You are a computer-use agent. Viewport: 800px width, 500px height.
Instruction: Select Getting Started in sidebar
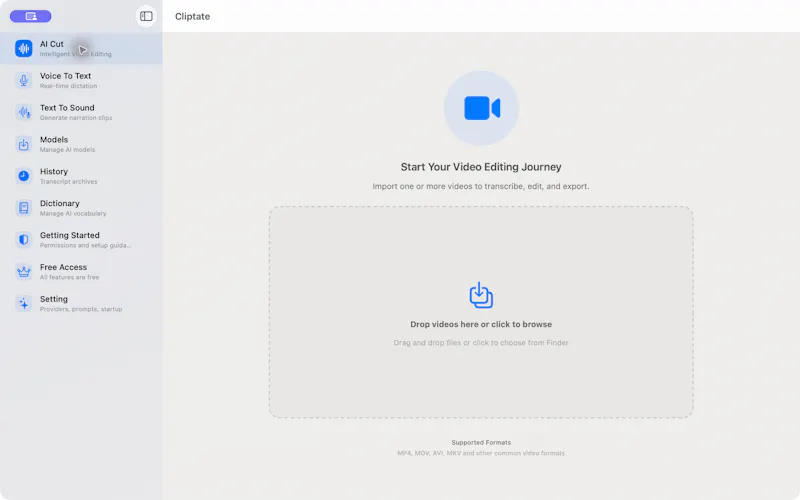tap(81, 240)
